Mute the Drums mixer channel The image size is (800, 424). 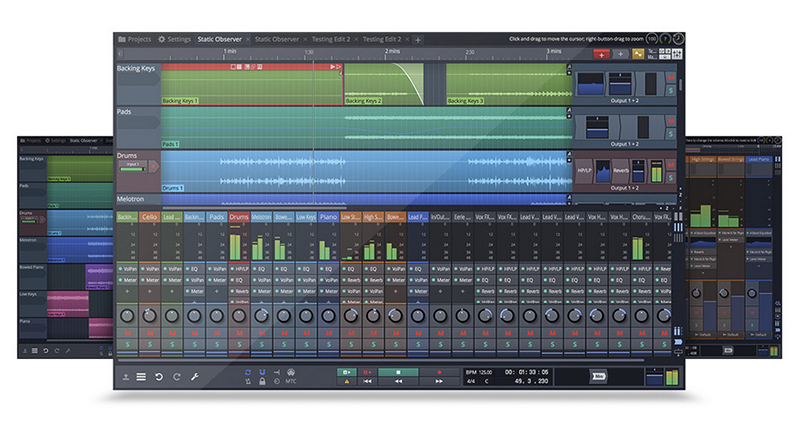(239, 332)
